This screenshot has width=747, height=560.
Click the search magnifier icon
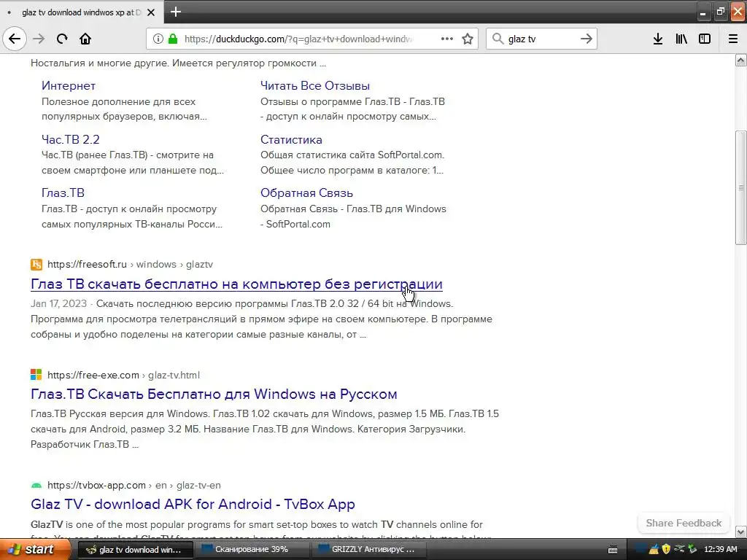coord(498,39)
